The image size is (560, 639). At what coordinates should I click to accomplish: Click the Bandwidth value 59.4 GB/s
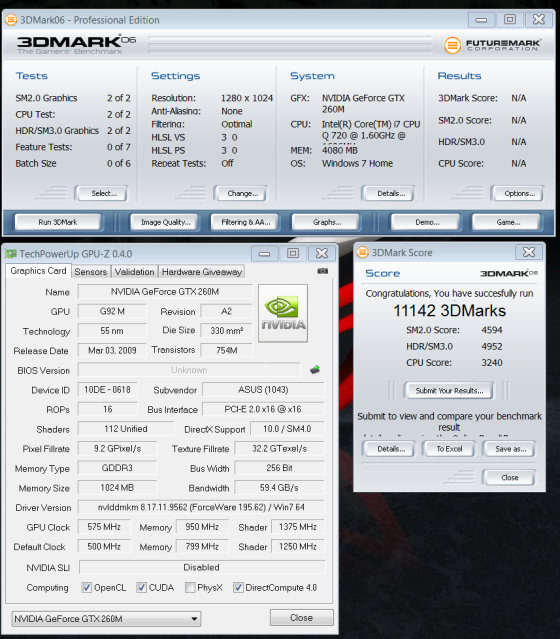(x=280, y=487)
